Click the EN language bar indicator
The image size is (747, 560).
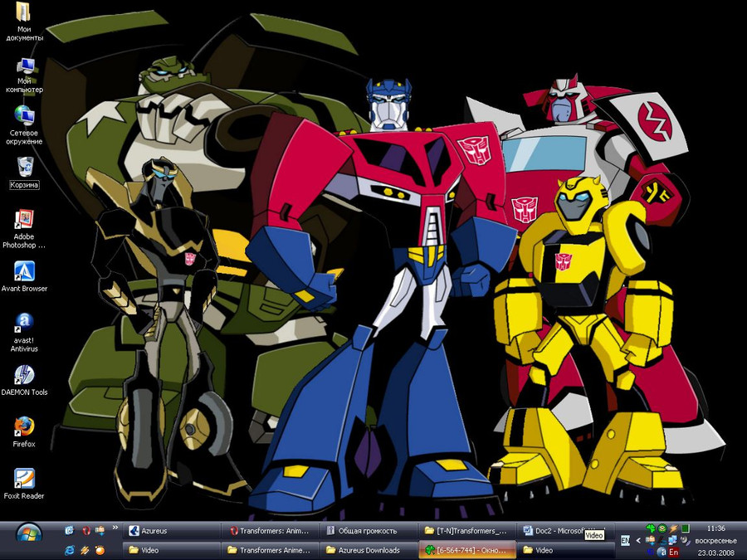[x=626, y=540]
